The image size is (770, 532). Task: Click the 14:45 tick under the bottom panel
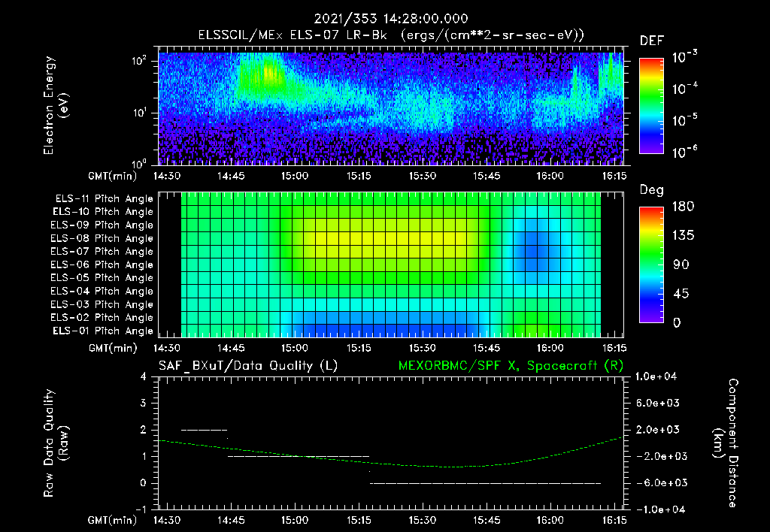coord(231,520)
